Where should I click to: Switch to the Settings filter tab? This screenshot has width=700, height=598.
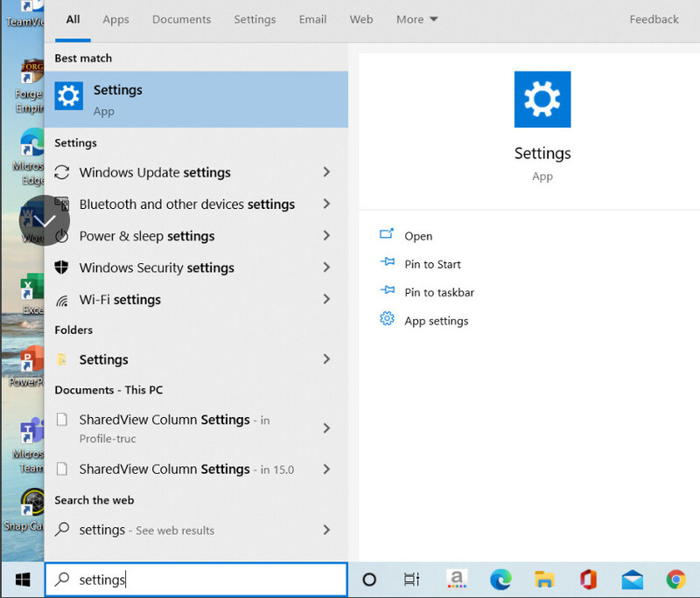point(255,19)
